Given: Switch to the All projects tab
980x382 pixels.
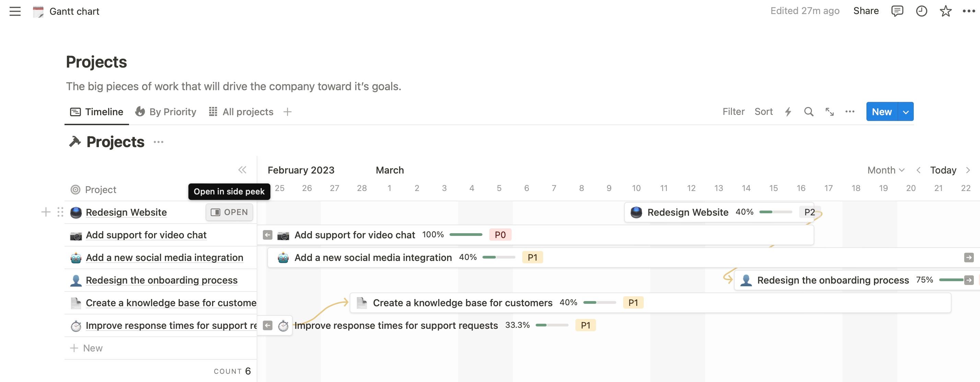Looking at the screenshot, I should pyautogui.click(x=241, y=112).
